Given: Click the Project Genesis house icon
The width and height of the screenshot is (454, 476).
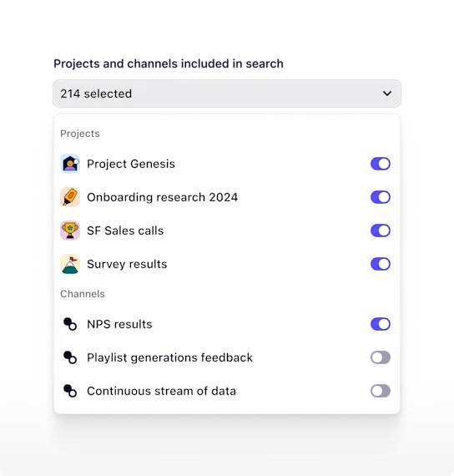Looking at the screenshot, I should tap(70, 164).
